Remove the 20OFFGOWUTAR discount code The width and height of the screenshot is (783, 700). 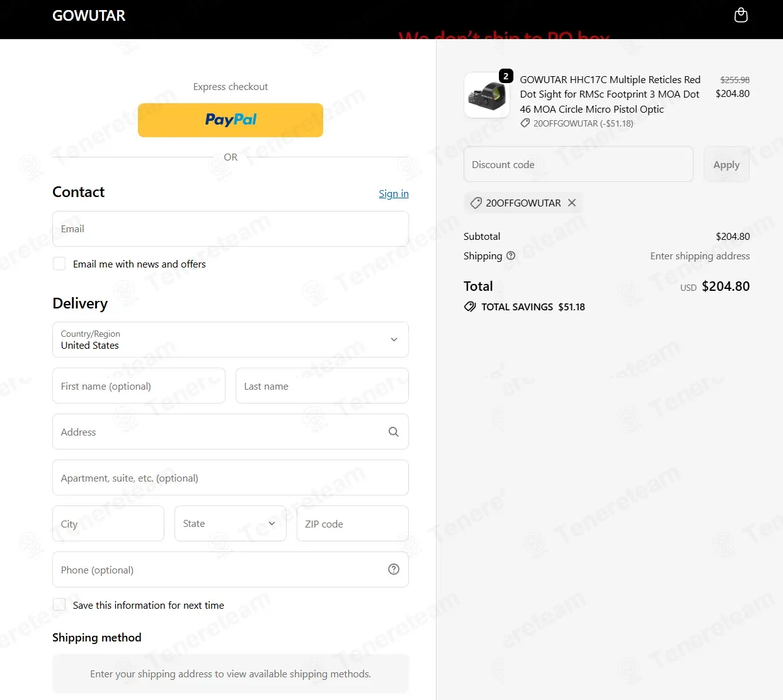[572, 203]
